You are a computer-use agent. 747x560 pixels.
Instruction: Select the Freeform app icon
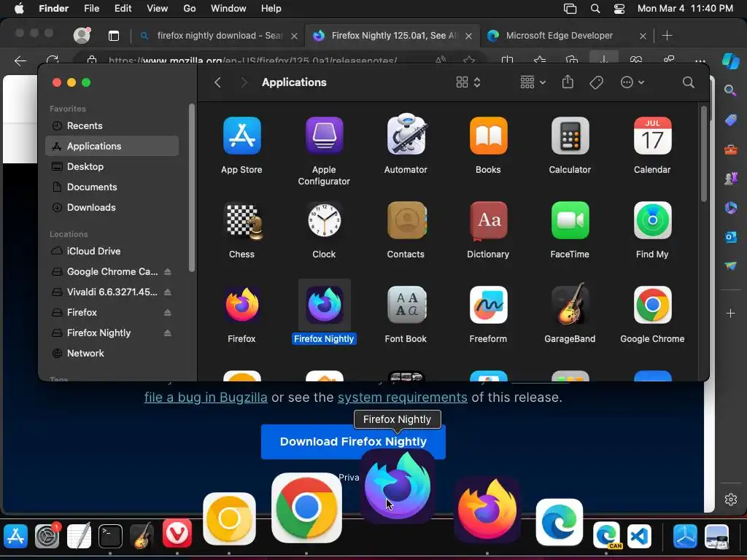coord(488,305)
